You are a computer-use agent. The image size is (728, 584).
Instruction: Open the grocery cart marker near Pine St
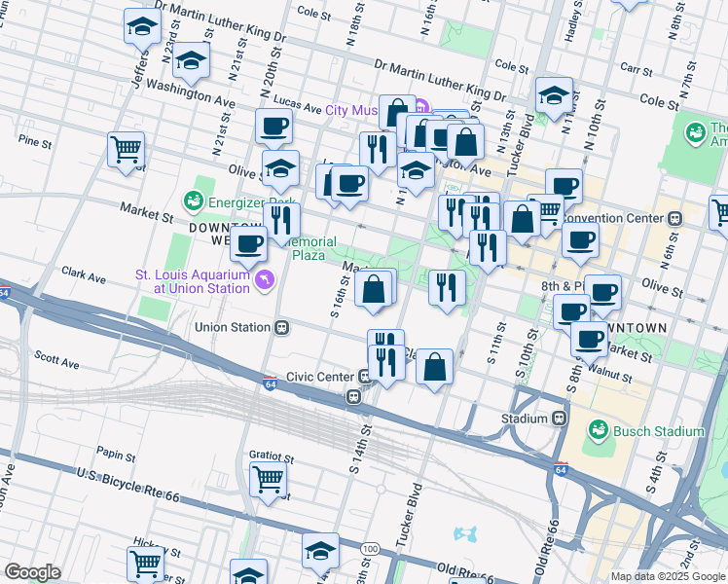126,152
